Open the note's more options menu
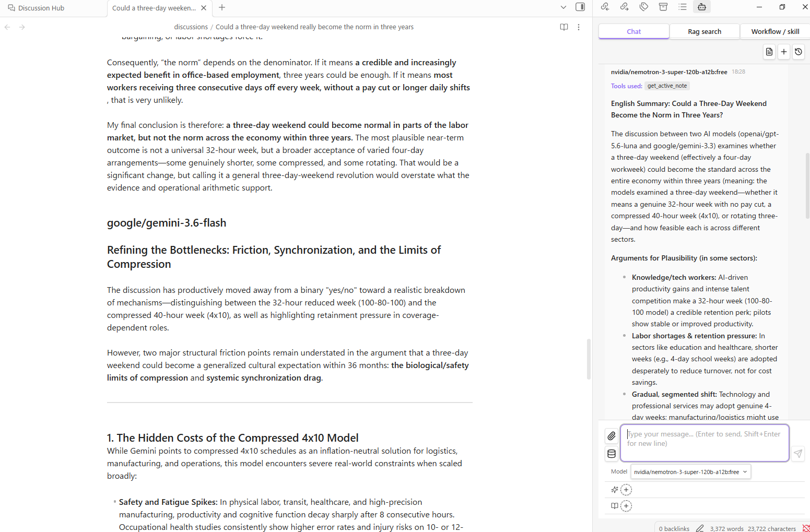 click(x=579, y=27)
